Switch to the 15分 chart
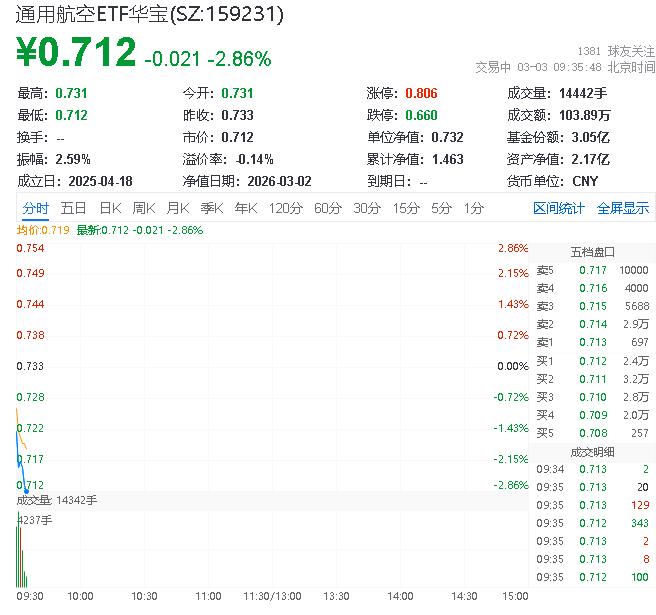The height and width of the screenshot is (615, 656). pyautogui.click(x=406, y=208)
